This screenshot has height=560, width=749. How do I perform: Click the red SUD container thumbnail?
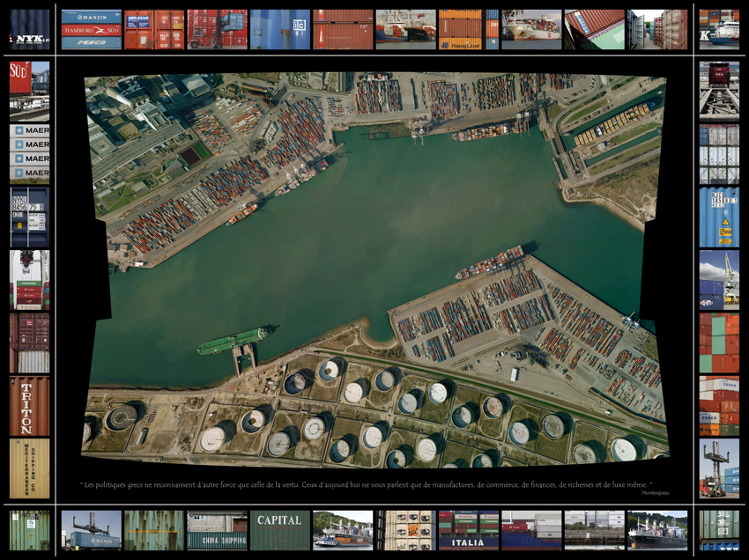pyautogui.click(x=29, y=91)
